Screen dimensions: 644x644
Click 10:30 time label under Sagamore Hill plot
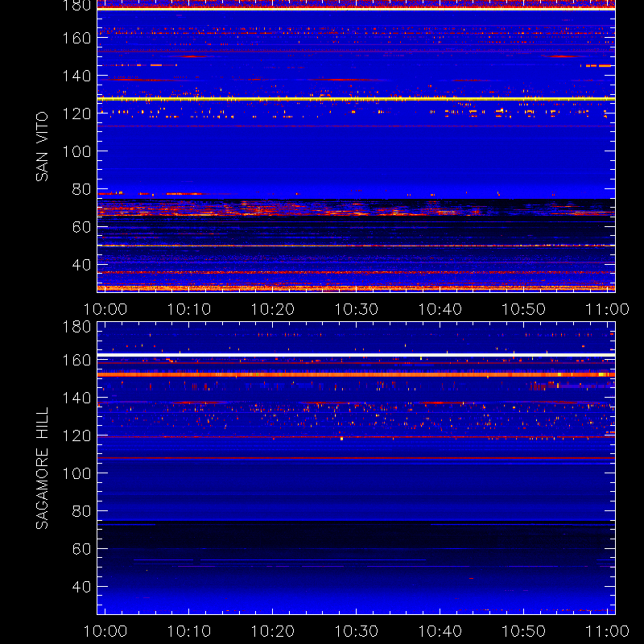click(357, 631)
